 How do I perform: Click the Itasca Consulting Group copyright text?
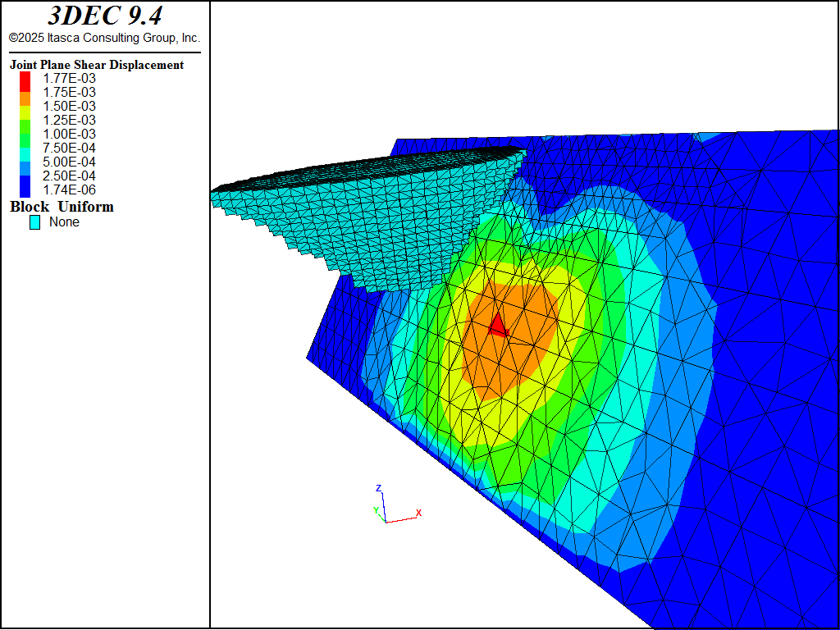[x=104, y=38]
